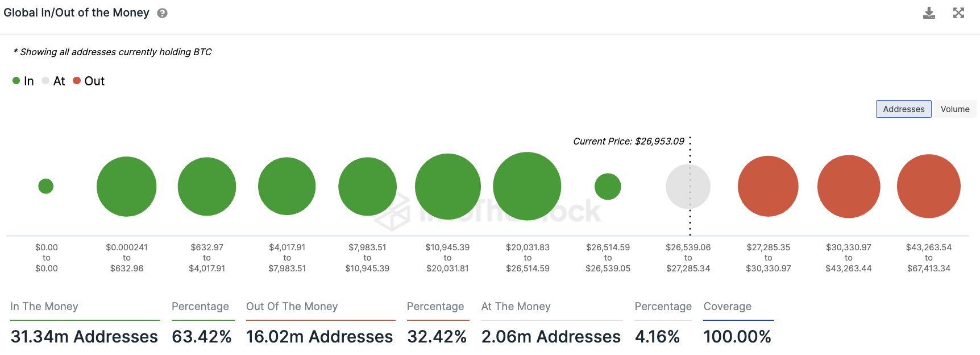Image resolution: width=980 pixels, height=355 pixels.
Task: Click the red $43,263.54 to $67,413.34 bubble
Action: tap(928, 186)
